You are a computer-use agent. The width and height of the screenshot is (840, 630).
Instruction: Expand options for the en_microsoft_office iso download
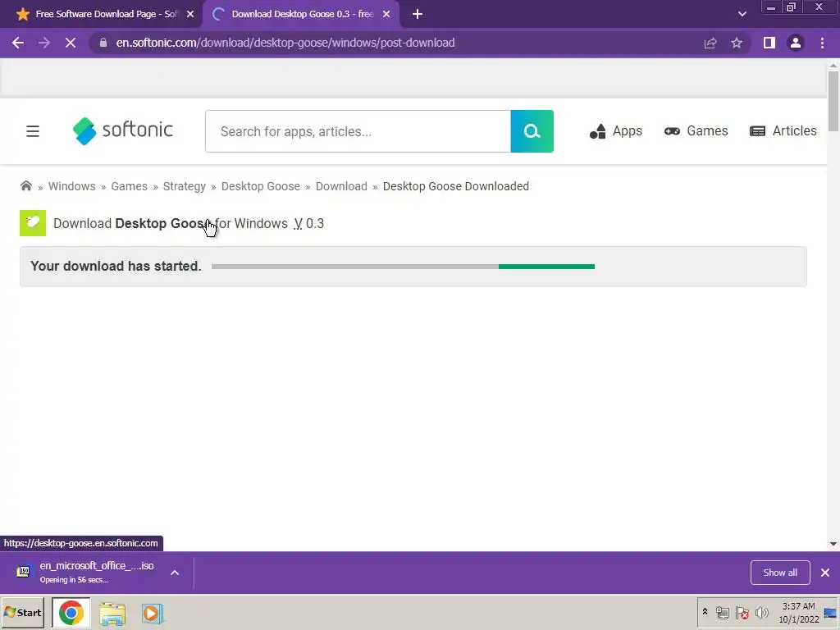click(x=175, y=573)
